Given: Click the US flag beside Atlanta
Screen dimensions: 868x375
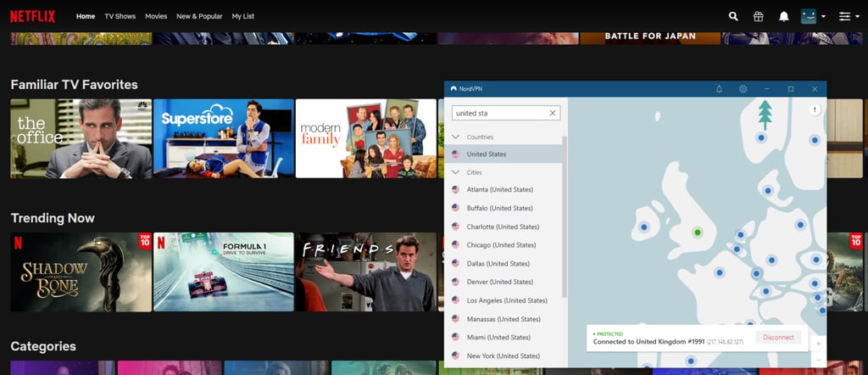Looking at the screenshot, I should click(x=455, y=189).
